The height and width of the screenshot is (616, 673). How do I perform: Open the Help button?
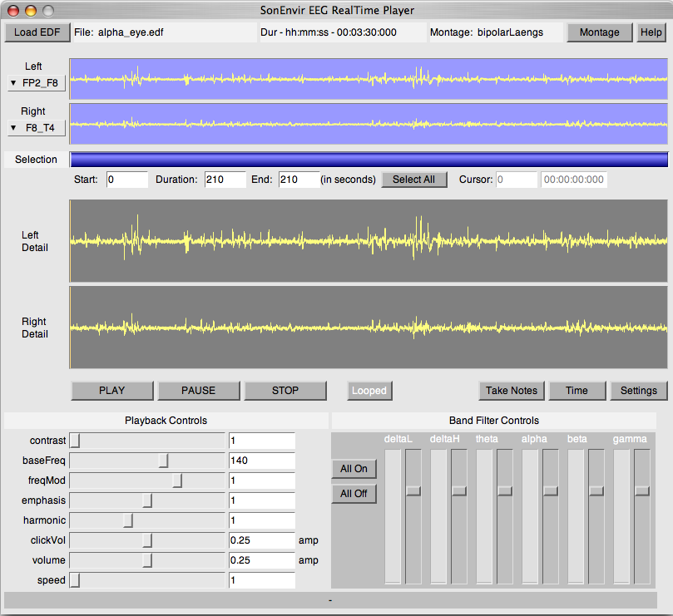[651, 32]
